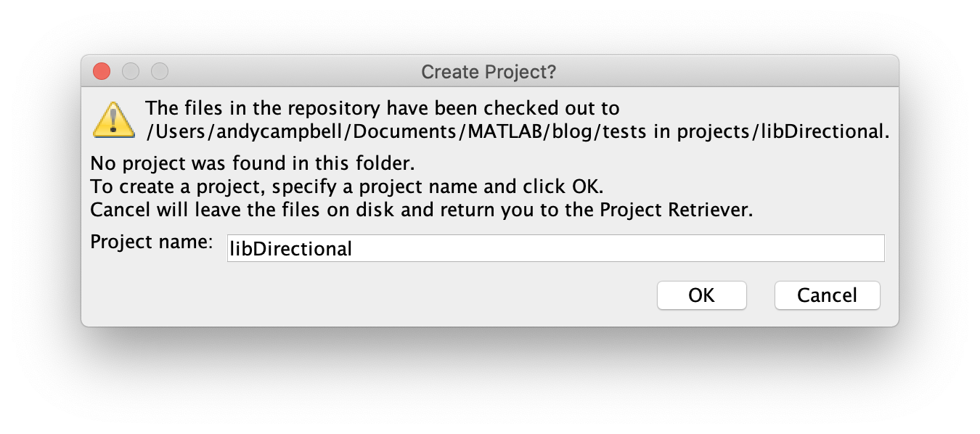Click the blank dialog area left of OK
The height and width of the screenshot is (434, 980).
pos(363,295)
